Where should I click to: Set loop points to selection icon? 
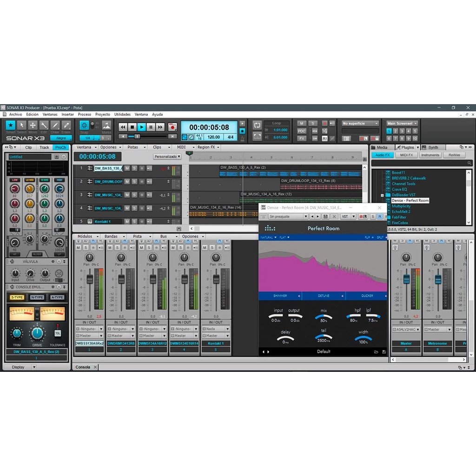tap(257, 136)
